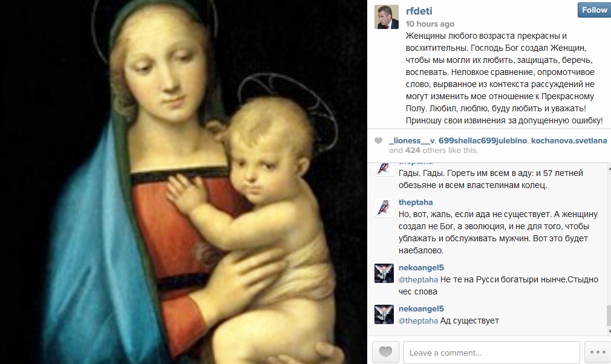
Task: Focus the 'Leave a comment...' field
Action: coord(491,353)
